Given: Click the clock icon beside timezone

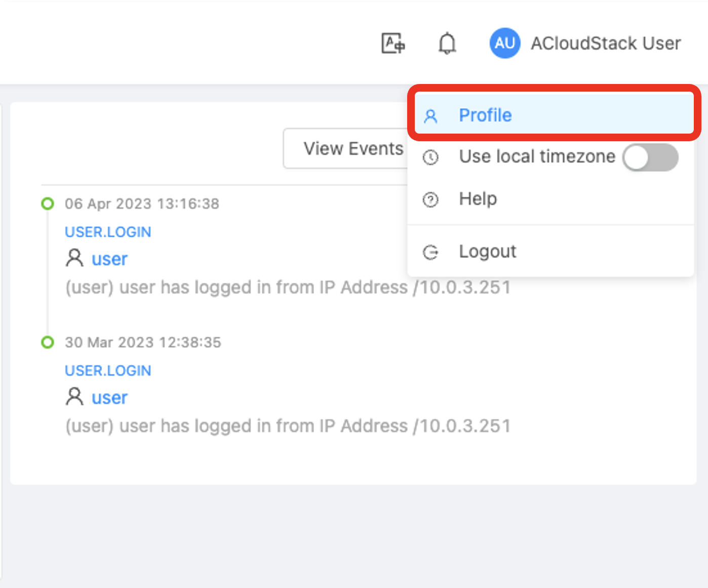Looking at the screenshot, I should click(430, 157).
